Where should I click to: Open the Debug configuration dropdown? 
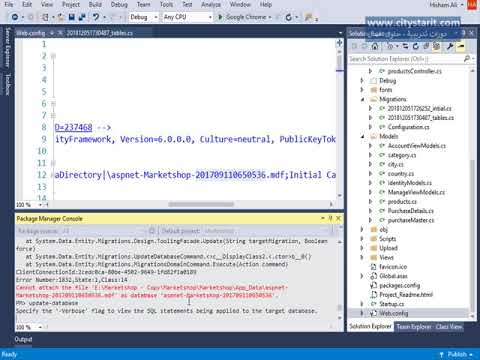pos(144,17)
